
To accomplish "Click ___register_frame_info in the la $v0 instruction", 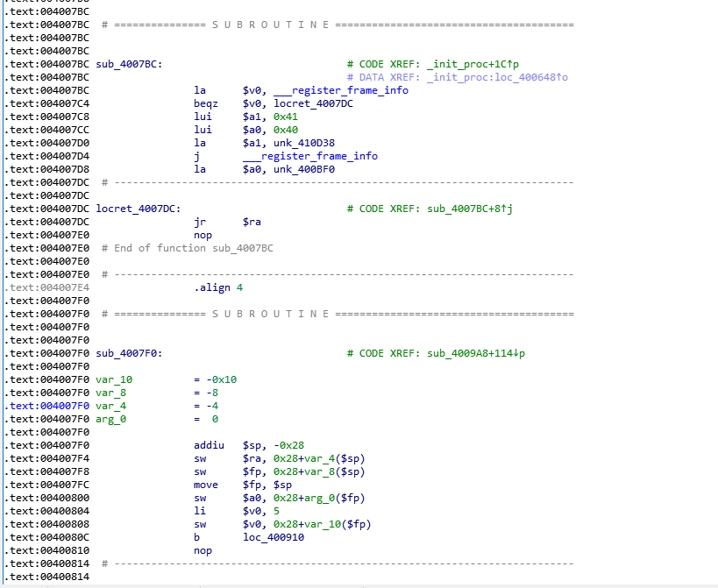I will click(x=340, y=90).
